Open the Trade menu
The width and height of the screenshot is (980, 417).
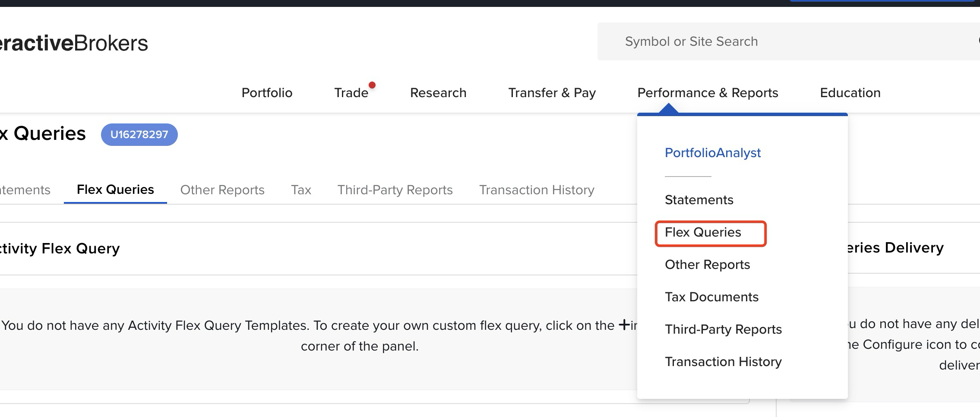pyautogui.click(x=351, y=93)
